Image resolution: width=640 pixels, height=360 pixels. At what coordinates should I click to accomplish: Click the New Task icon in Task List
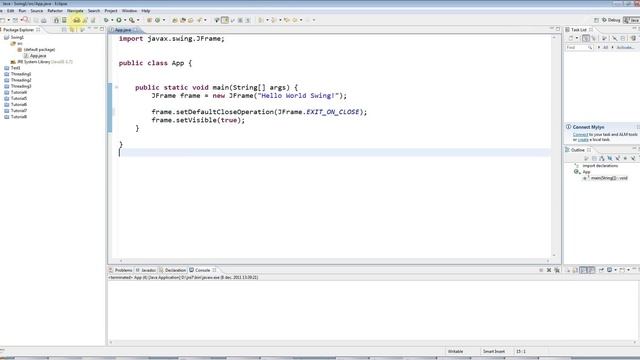571,38
